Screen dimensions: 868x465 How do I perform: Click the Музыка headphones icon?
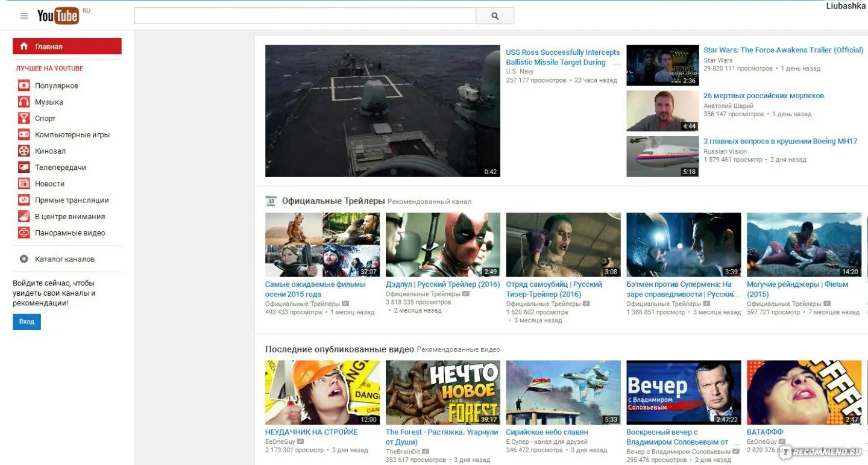click(24, 102)
